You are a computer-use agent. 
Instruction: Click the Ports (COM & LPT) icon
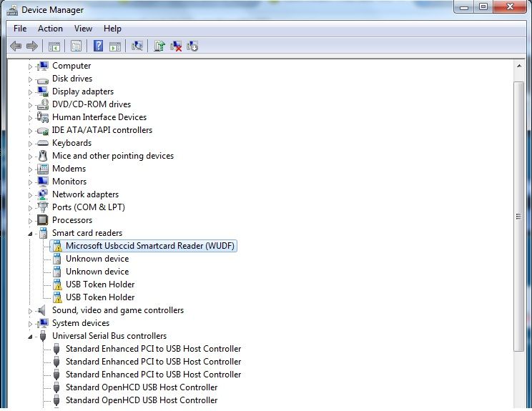43,207
